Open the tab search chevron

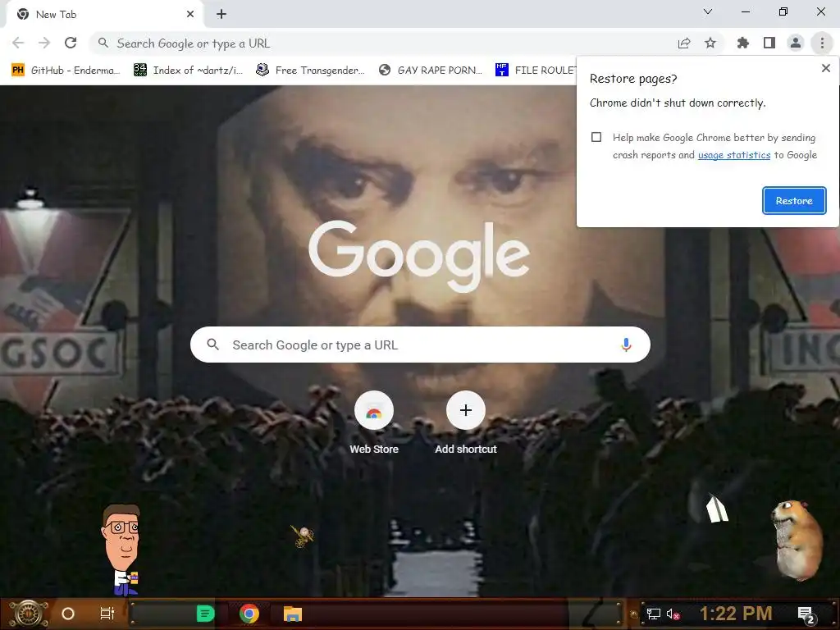point(708,11)
